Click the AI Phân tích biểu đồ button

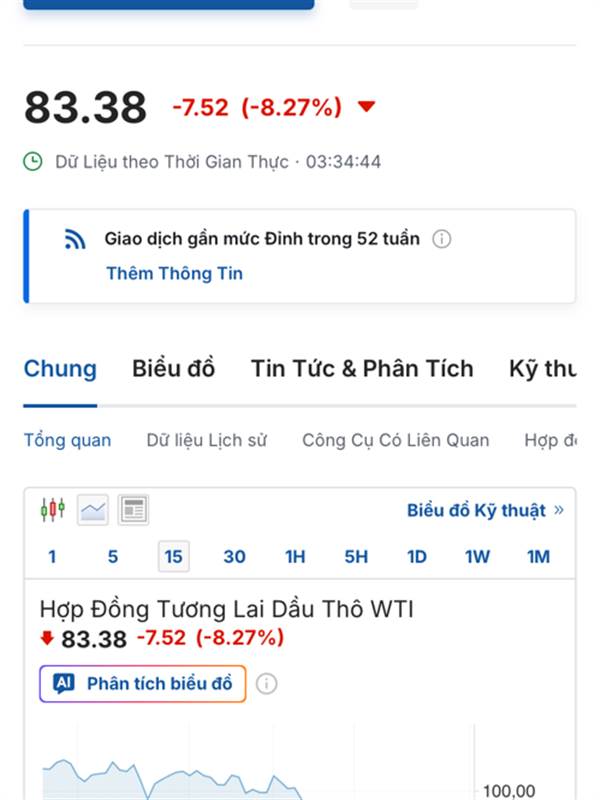pyautogui.click(x=143, y=684)
